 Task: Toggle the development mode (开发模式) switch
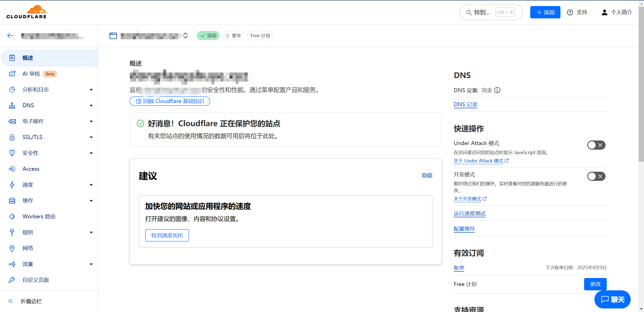(596, 176)
